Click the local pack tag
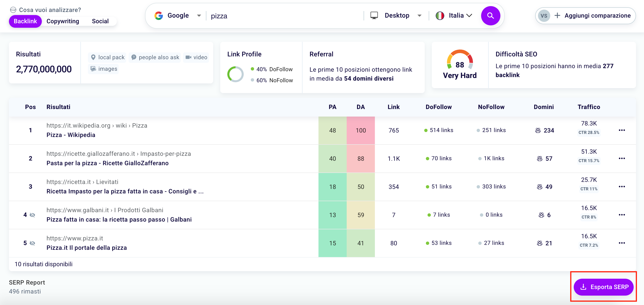Screen dimensions: 644x305 tap(107, 57)
